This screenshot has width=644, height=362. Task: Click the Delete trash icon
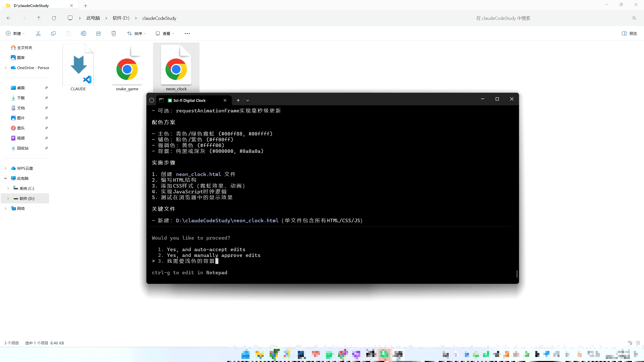click(114, 33)
